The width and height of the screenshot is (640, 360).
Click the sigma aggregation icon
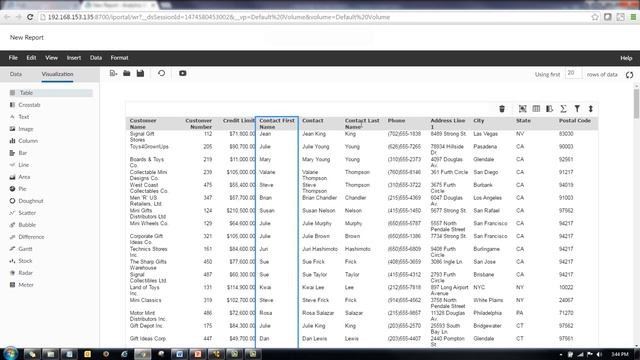pyautogui.click(x=563, y=109)
